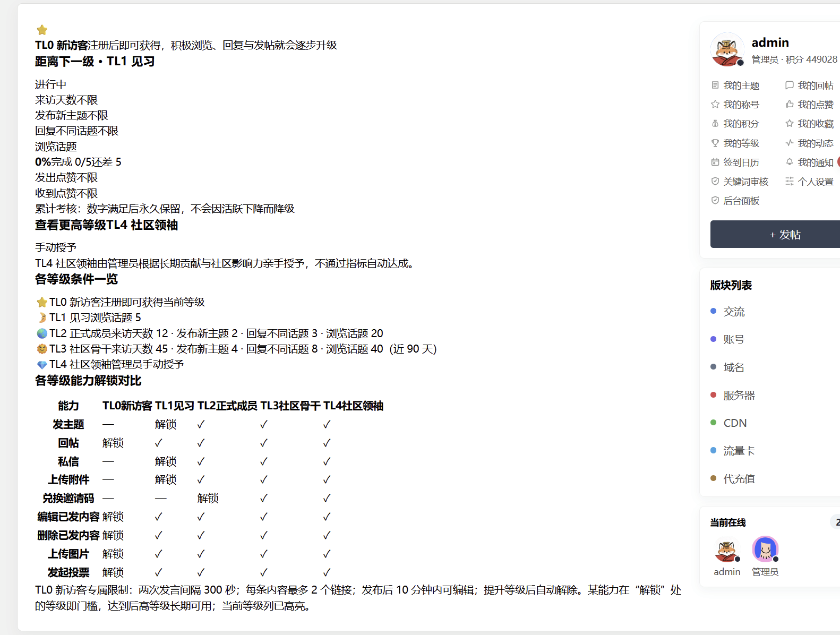The image size is (840, 635).
Task: Click the 距离下一级 · TL1 见习 heading
Action: click(95, 62)
